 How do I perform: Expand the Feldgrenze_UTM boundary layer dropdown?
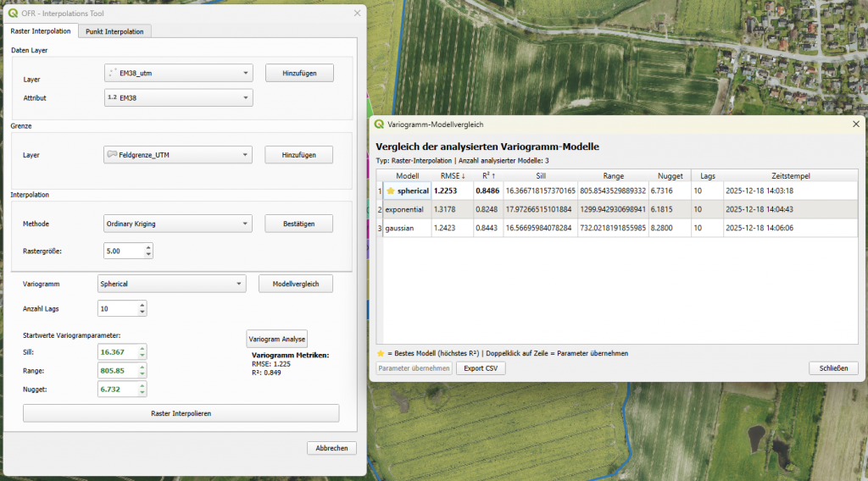pos(178,155)
